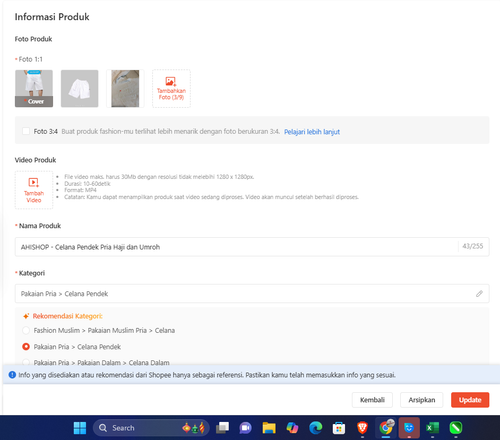Screen dimensions: 500x440
Task: Launch Copilot from the taskbar
Action: pos(292,428)
